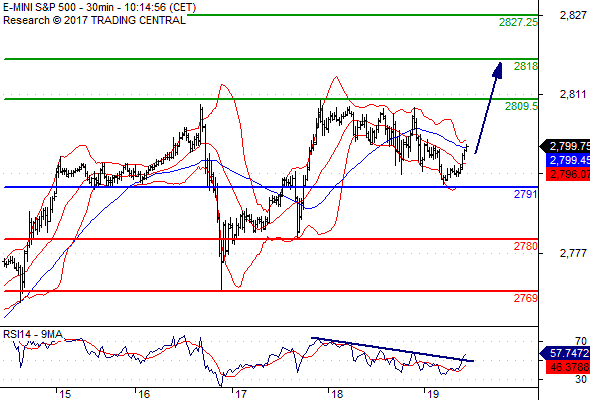
Task: Click the date 15 on time axis
Action: 65,394
